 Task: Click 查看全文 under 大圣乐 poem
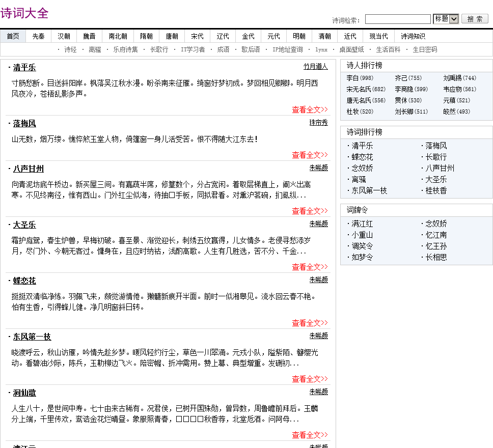point(310,267)
